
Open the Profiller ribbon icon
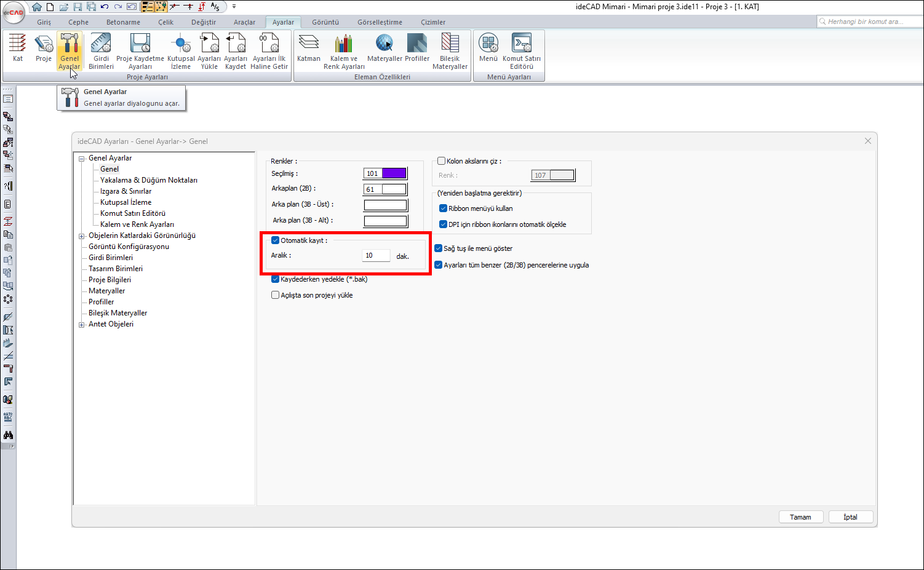(417, 49)
